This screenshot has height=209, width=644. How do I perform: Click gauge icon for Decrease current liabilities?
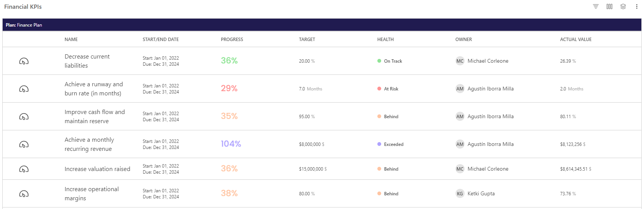click(x=24, y=61)
